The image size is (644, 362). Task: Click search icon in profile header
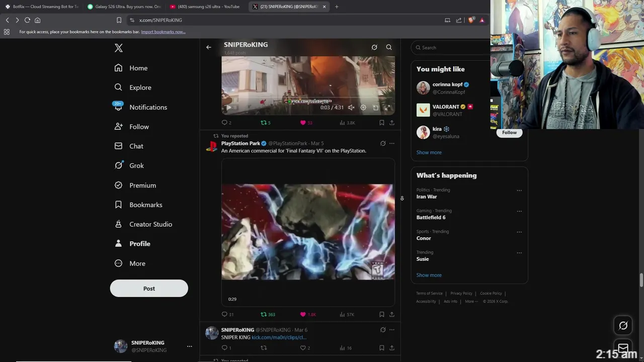click(x=389, y=47)
